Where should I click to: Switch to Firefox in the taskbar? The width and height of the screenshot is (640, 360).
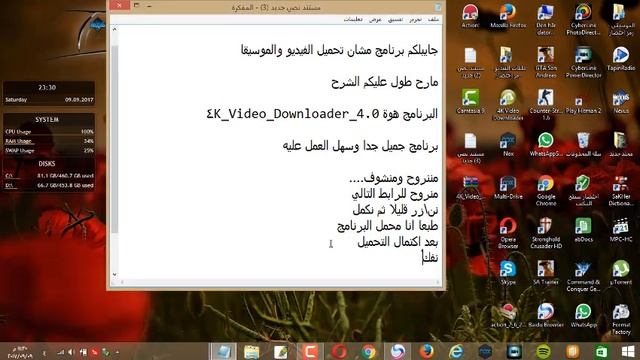click(x=427, y=351)
